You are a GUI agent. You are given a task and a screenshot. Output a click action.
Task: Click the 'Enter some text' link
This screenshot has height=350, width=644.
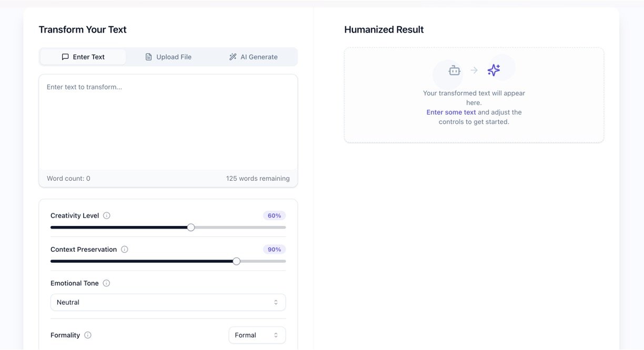451,112
